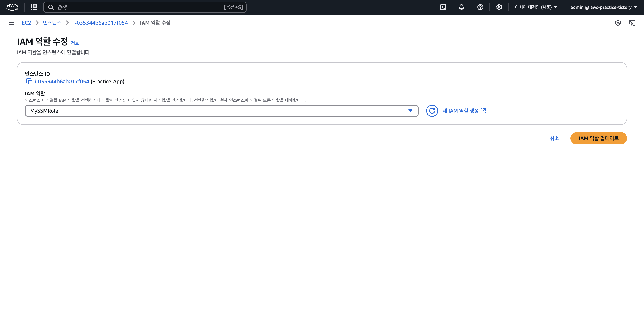Open the CloudShell terminal icon
The image size is (644, 312).
tap(443, 7)
